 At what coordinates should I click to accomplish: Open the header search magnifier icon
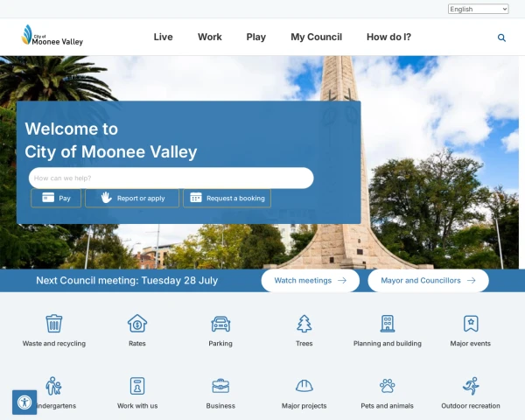point(501,38)
